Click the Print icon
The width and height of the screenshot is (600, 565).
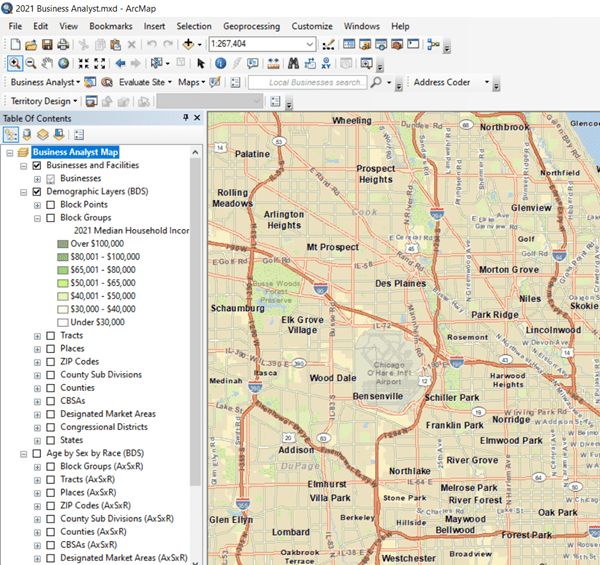pos(63,44)
